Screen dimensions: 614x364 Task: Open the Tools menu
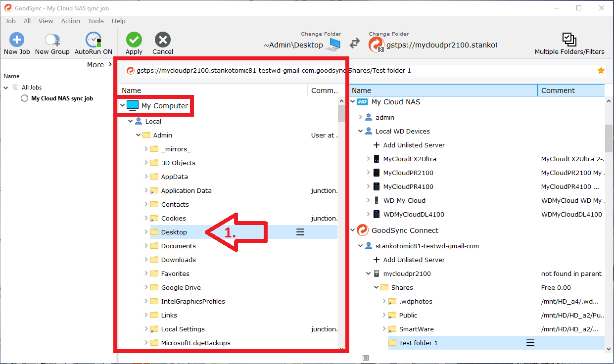96,21
